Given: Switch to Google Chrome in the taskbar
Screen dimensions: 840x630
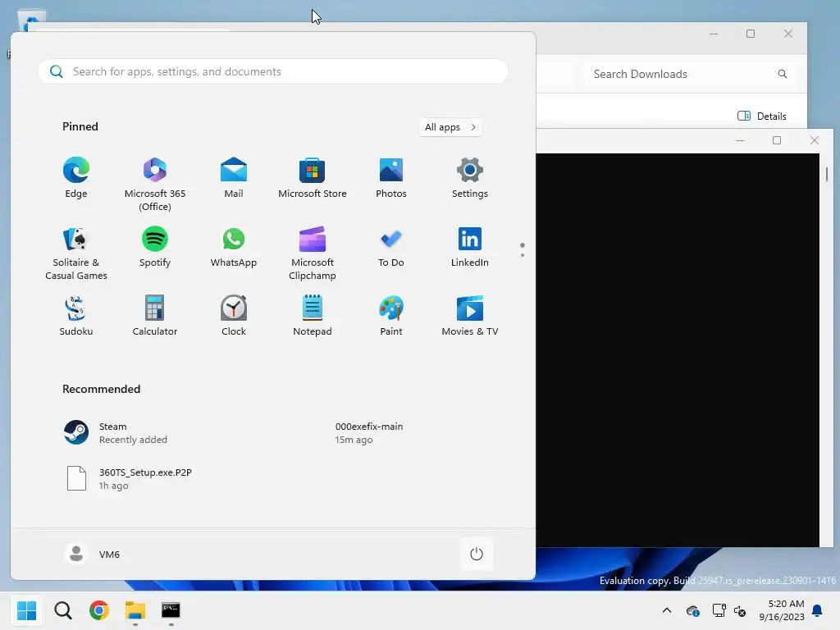Looking at the screenshot, I should [99, 610].
